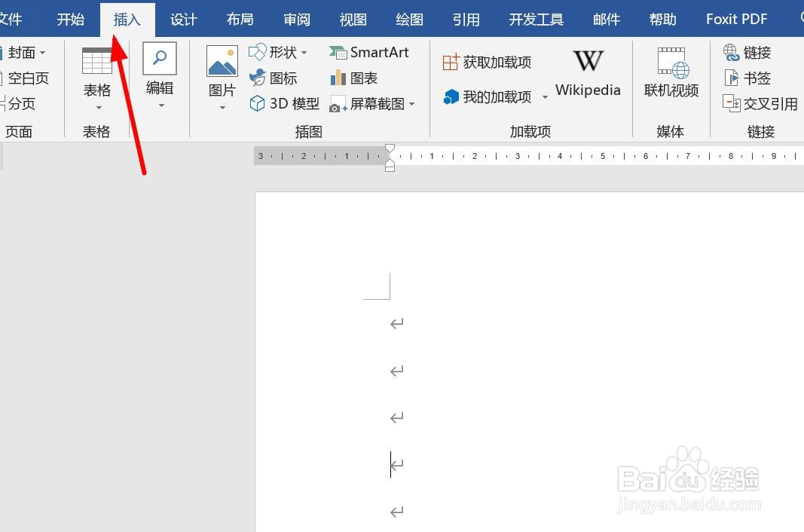Click the Wikipedia add-in button

(x=588, y=74)
